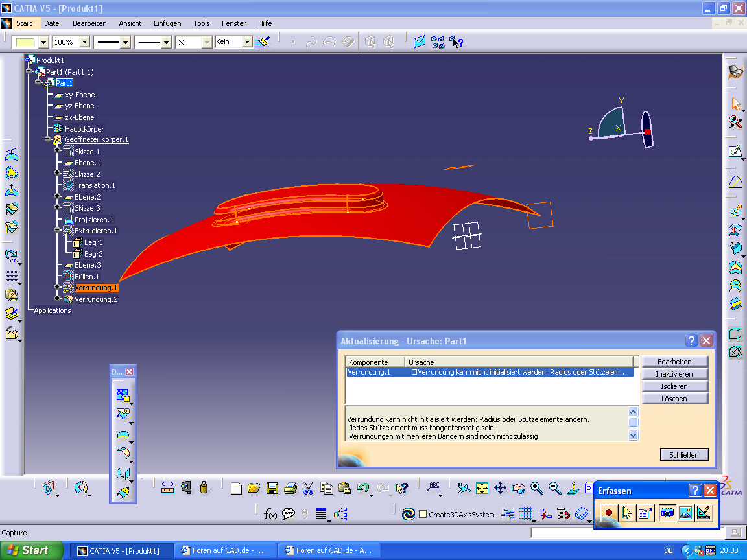The image size is (747, 560).
Task: Click the message box scrollbar down arrow
Action: [x=633, y=435]
